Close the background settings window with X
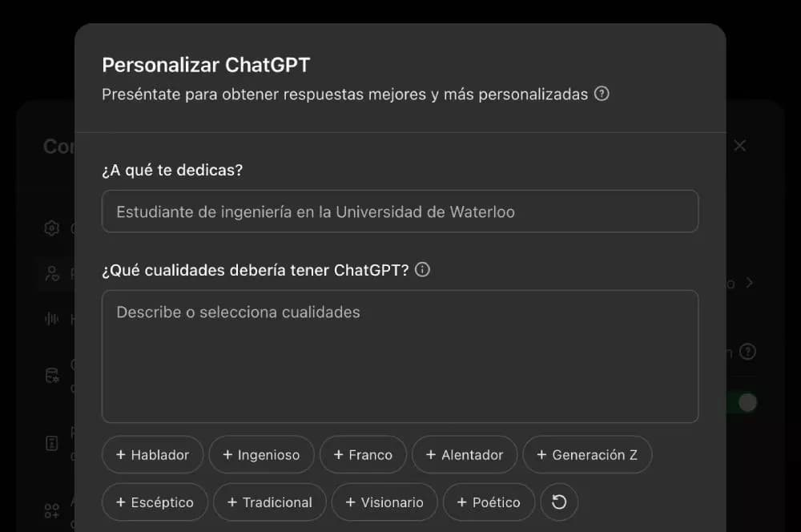The width and height of the screenshot is (801, 532). coord(740,146)
